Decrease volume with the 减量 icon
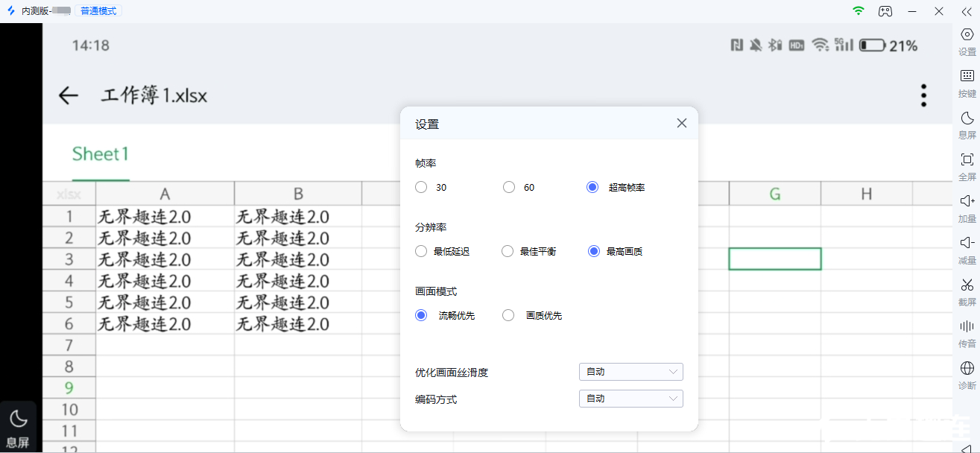Viewport: 980px width, 453px height. [967, 243]
